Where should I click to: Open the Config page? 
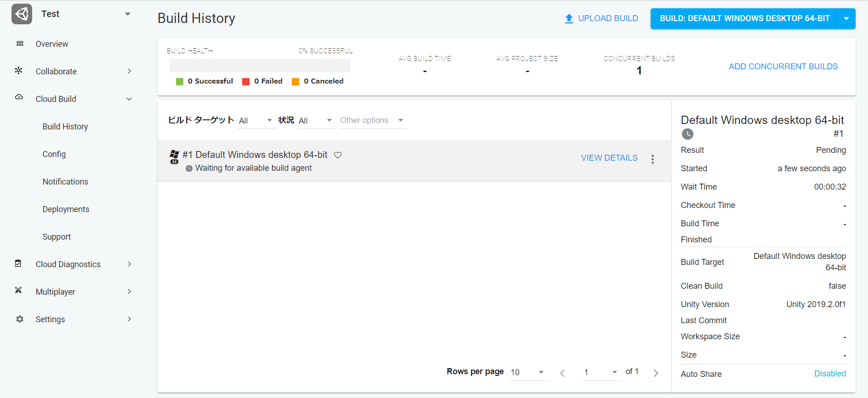pyautogui.click(x=54, y=154)
